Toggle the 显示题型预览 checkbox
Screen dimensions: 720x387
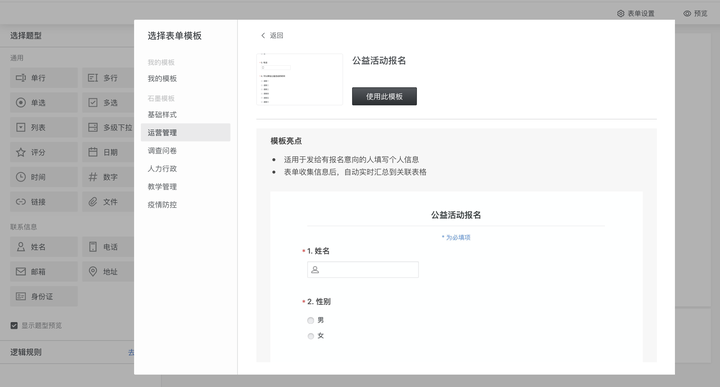tap(14, 325)
